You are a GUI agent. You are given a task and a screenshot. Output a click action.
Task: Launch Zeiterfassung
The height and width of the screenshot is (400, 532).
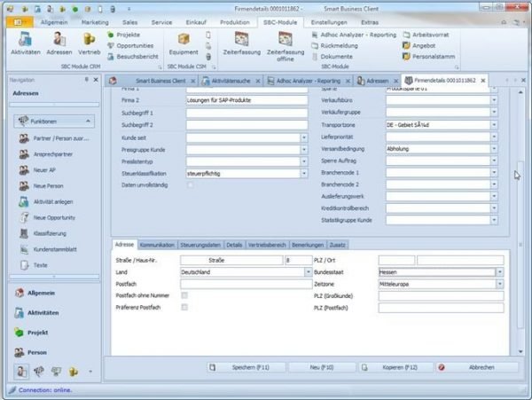click(241, 43)
